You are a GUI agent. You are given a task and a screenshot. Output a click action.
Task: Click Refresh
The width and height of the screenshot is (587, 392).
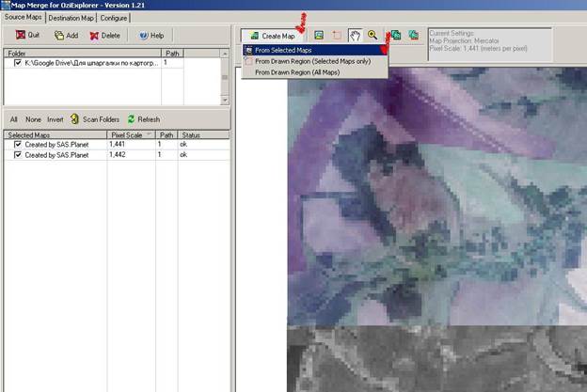(144, 119)
